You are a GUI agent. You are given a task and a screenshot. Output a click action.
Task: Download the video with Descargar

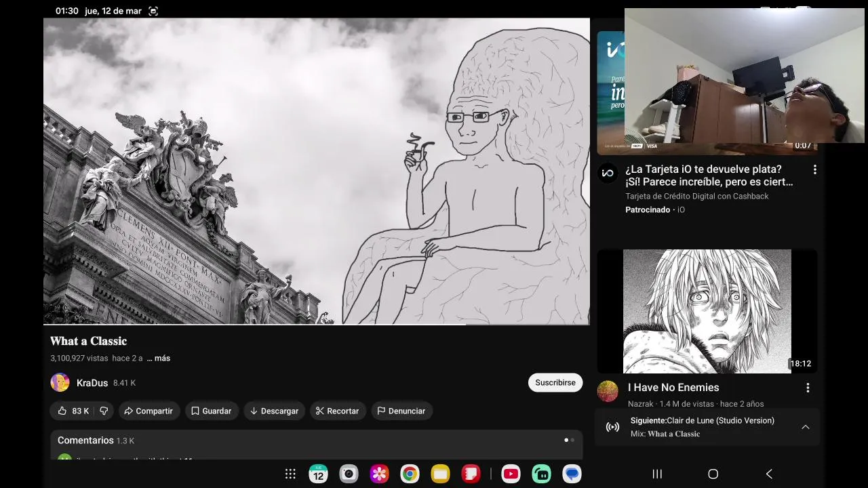click(x=274, y=411)
